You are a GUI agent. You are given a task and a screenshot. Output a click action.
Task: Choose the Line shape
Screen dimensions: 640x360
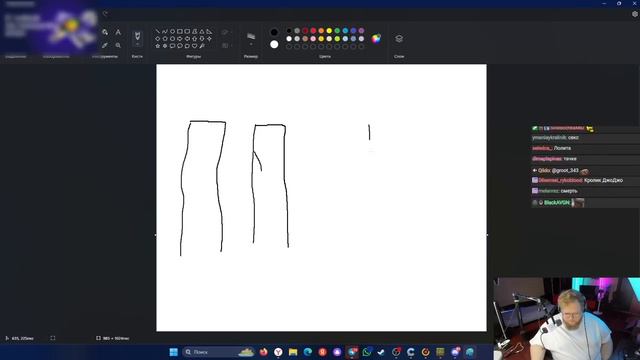click(158, 31)
